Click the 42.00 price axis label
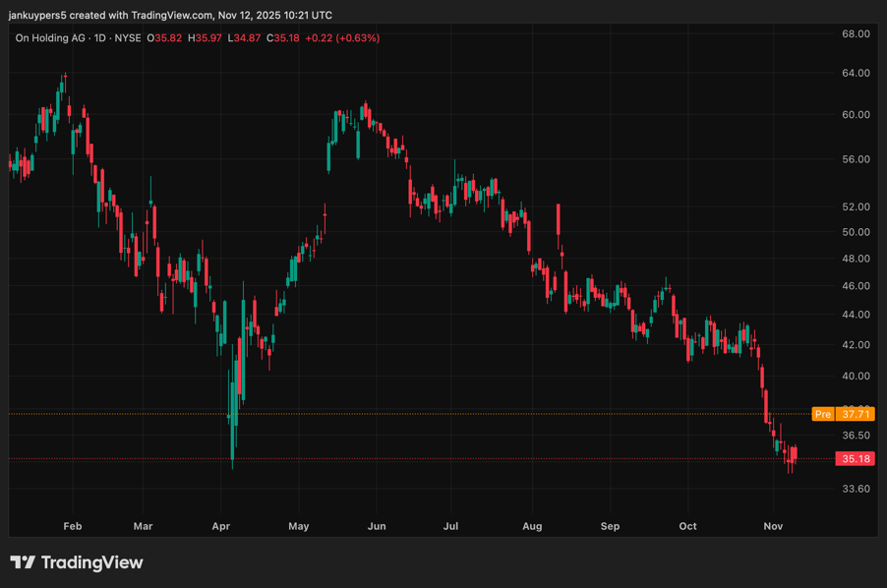This screenshot has height=588, width=887. (856, 345)
